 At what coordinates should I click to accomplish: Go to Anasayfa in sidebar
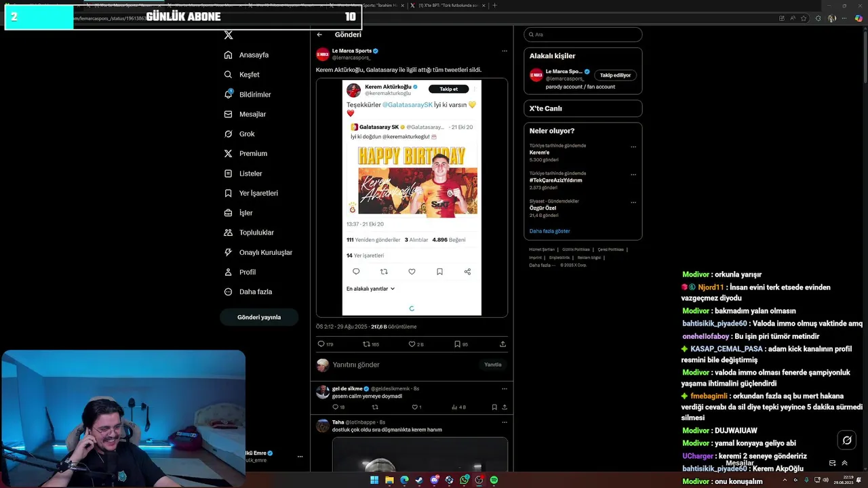247,55
